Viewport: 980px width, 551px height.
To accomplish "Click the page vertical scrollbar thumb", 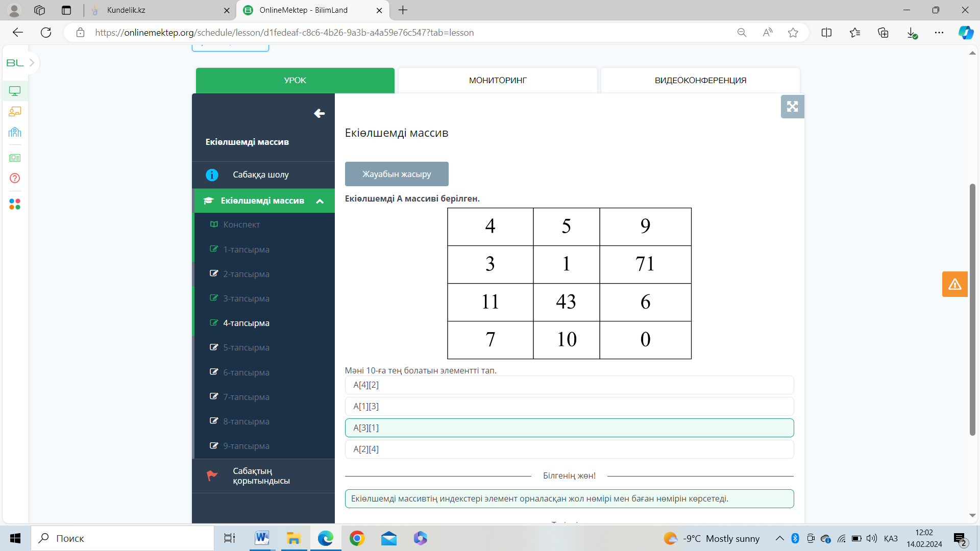I will (972, 309).
